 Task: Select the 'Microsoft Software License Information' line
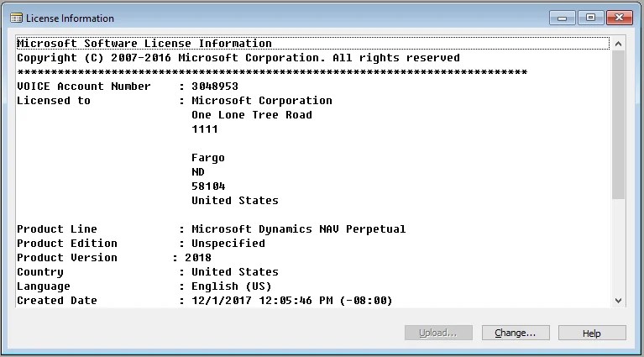pyautogui.click(x=312, y=43)
